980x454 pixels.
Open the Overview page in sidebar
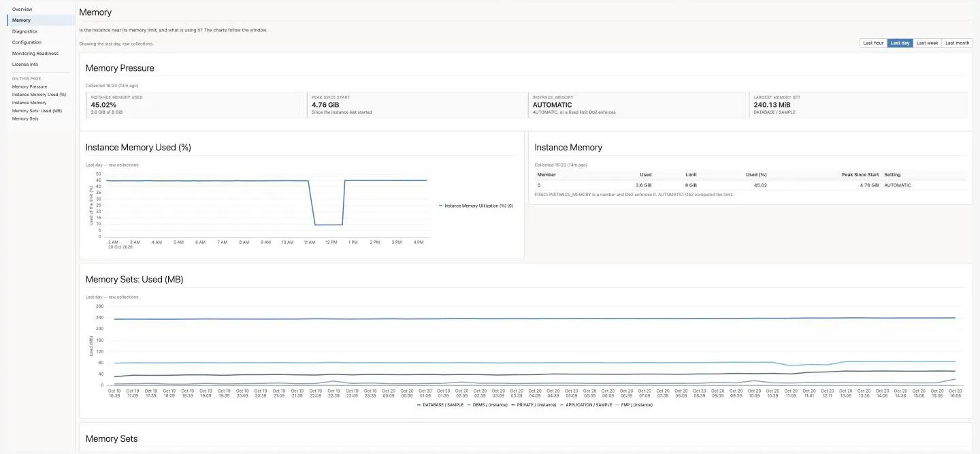point(22,10)
